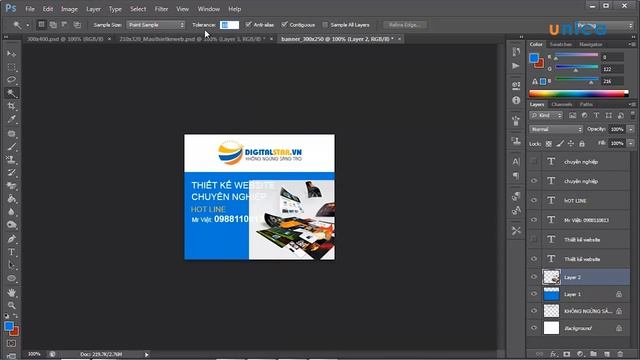The image size is (640, 360).
Task: Open the Image menu
Action: pos(69,9)
